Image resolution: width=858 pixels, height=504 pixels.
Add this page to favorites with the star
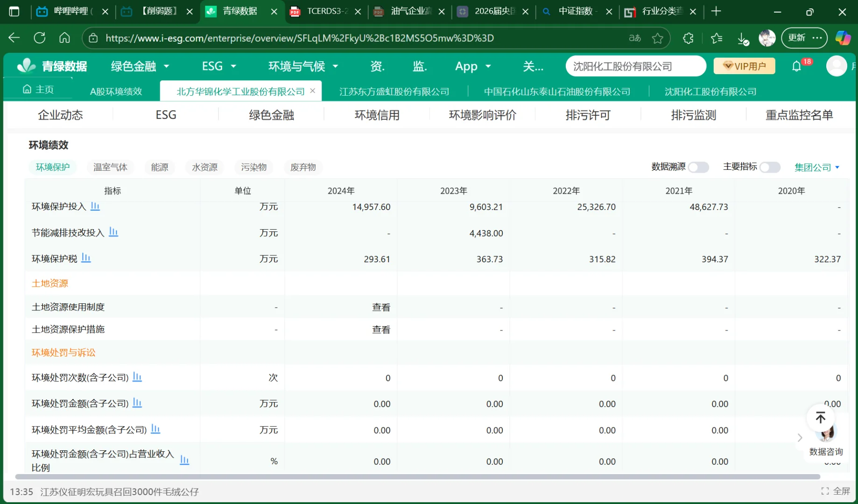pyautogui.click(x=658, y=38)
